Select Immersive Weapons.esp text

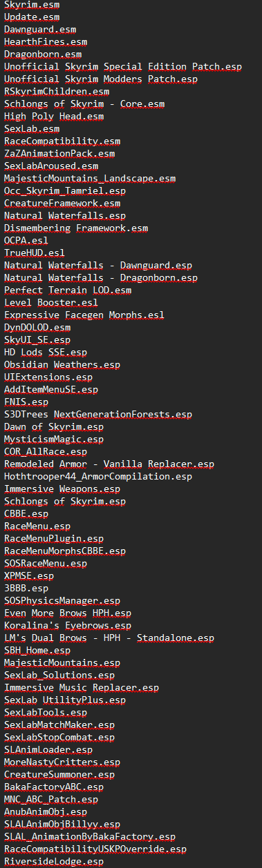pos(62,489)
